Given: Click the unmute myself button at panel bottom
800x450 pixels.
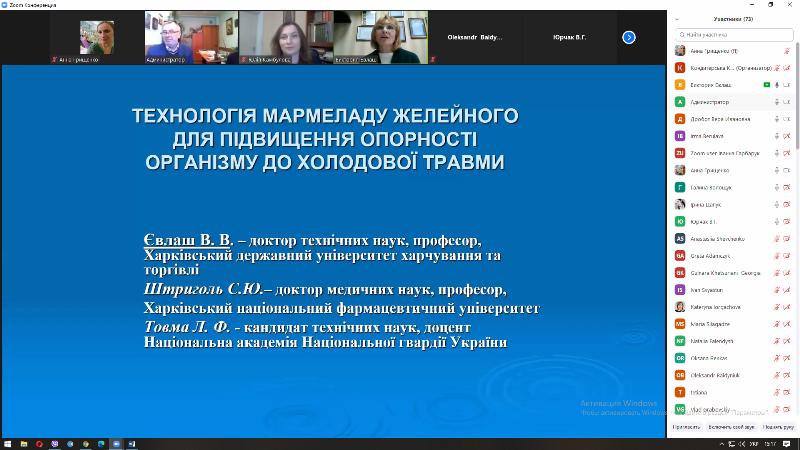Looking at the screenshot, I should [x=731, y=427].
